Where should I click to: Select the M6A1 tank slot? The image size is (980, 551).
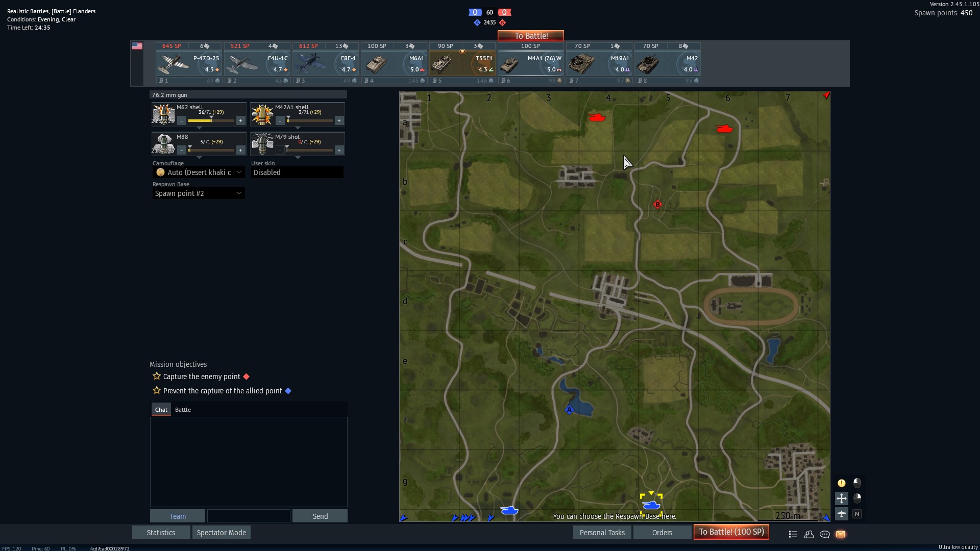(394, 63)
